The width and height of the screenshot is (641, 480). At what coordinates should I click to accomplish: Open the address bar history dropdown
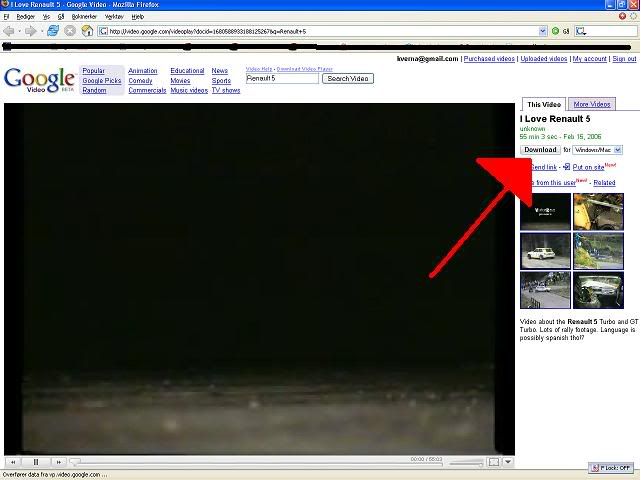point(542,31)
